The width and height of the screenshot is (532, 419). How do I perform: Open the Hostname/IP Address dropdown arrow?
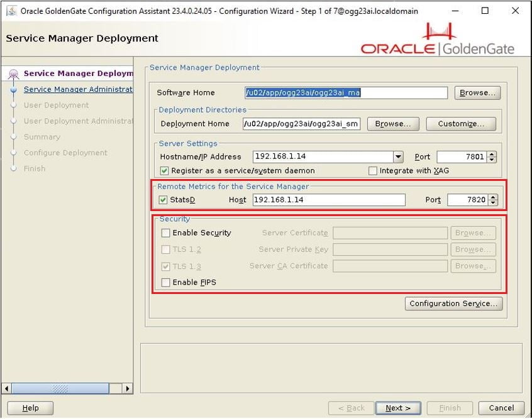398,156
